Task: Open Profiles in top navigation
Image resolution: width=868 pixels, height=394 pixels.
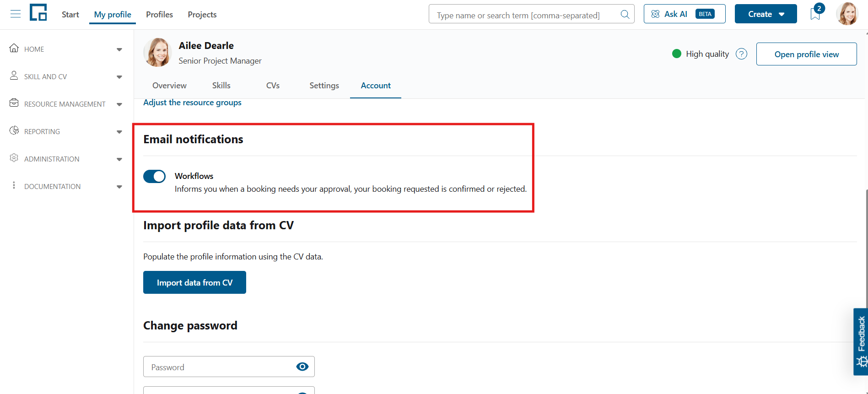Action: (x=159, y=15)
